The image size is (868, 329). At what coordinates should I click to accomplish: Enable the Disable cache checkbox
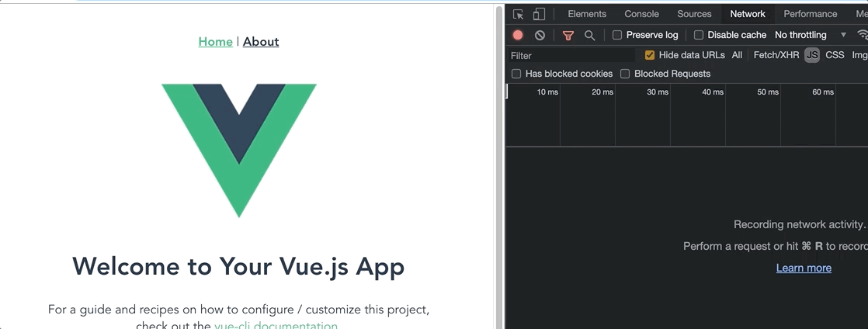pos(699,35)
